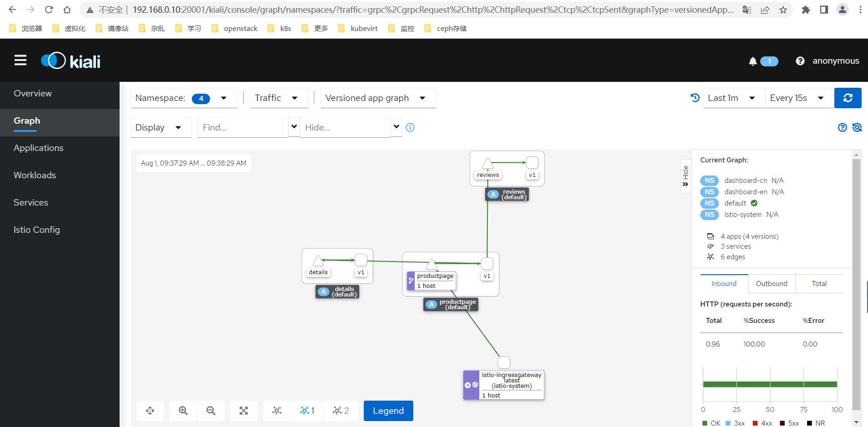868x427 pixels.
Task: Zoom in on the graph
Action: pos(183,411)
